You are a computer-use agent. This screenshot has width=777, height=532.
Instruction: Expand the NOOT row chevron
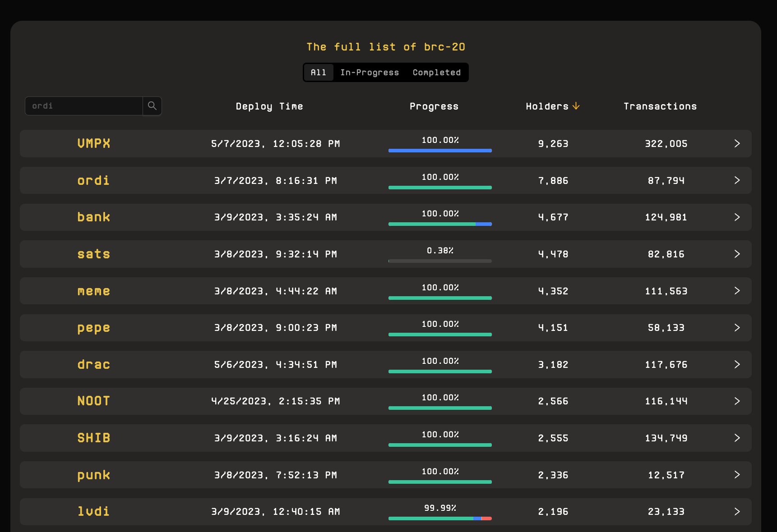tap(737, 401)
